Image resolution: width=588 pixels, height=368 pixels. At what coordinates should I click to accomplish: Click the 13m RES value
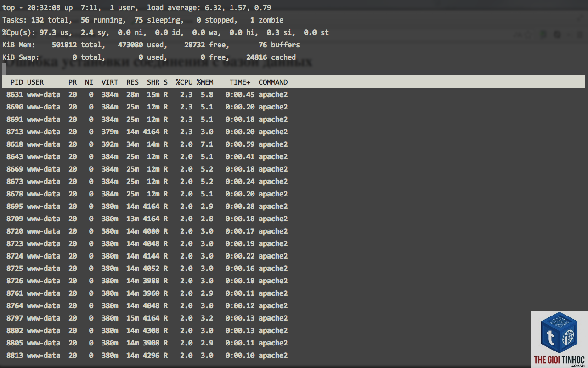(x=133, y=218)
